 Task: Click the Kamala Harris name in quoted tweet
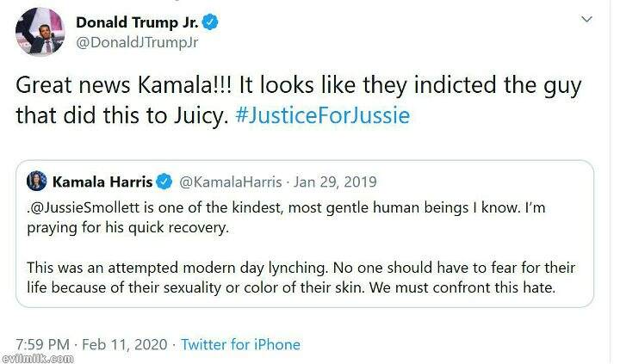pyautogui.click(x=102, y=182)
